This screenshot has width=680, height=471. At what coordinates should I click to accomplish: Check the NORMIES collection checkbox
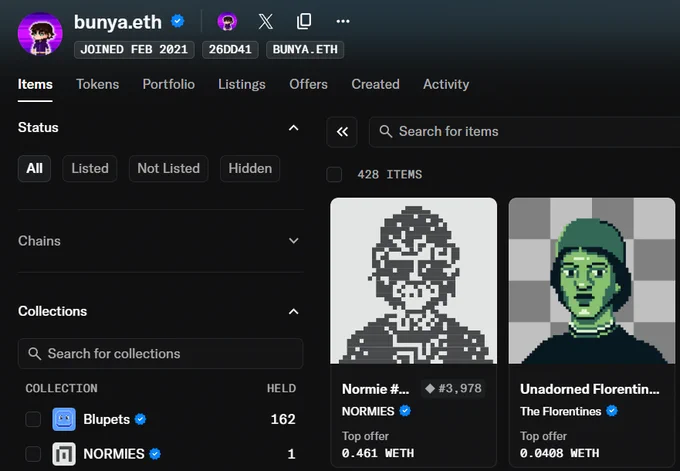click(33, 454)
